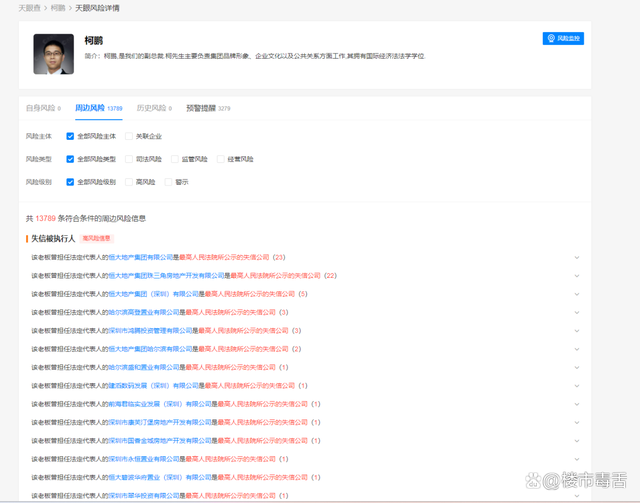Open 哈尔滨高登置业有限公司 link
This screenshot has width=640, height=503.
coord(144,312)
